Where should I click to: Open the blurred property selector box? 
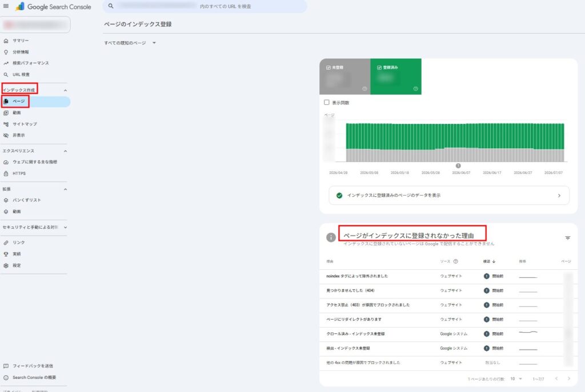36,25
